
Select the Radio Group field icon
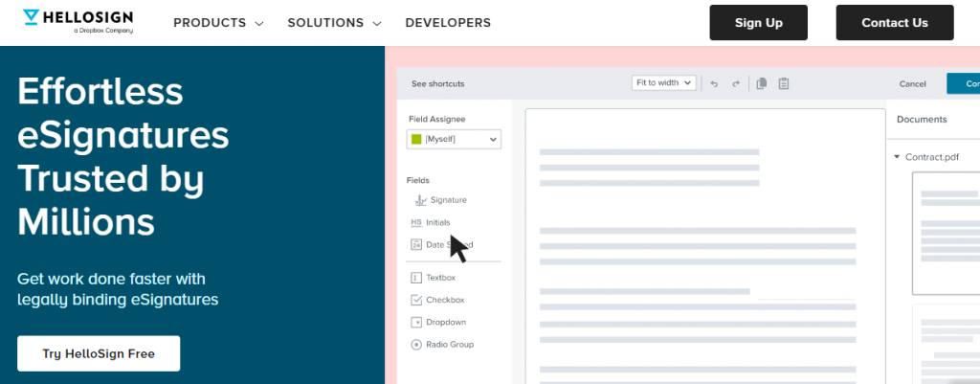pos(416,345)
